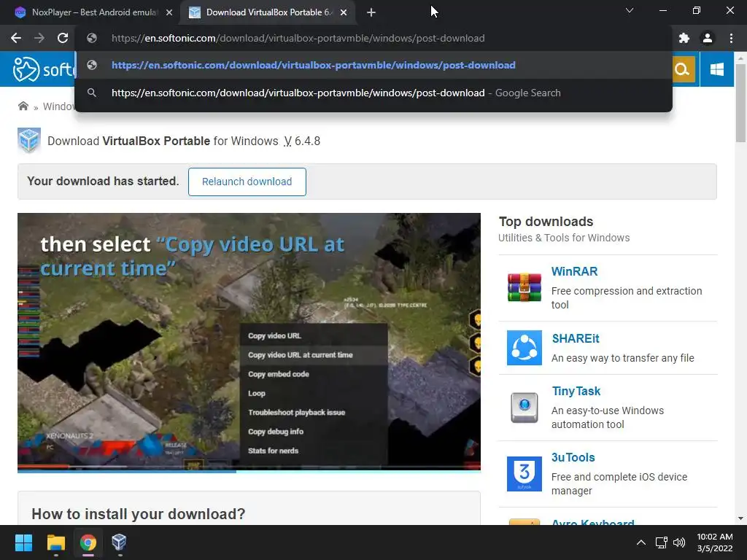Click the volume speaker tray icon

[679, 542]
